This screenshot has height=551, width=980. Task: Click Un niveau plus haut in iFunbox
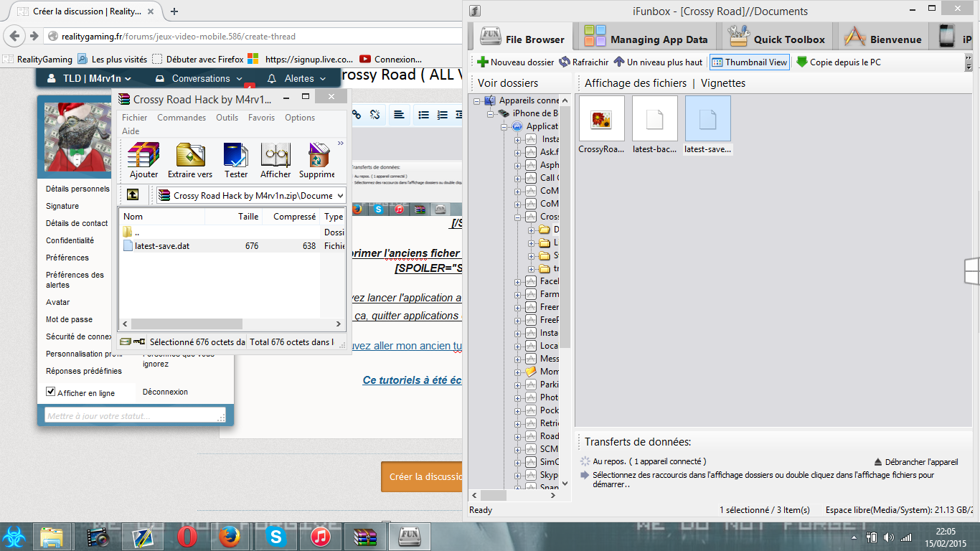[x=658, y=62]
